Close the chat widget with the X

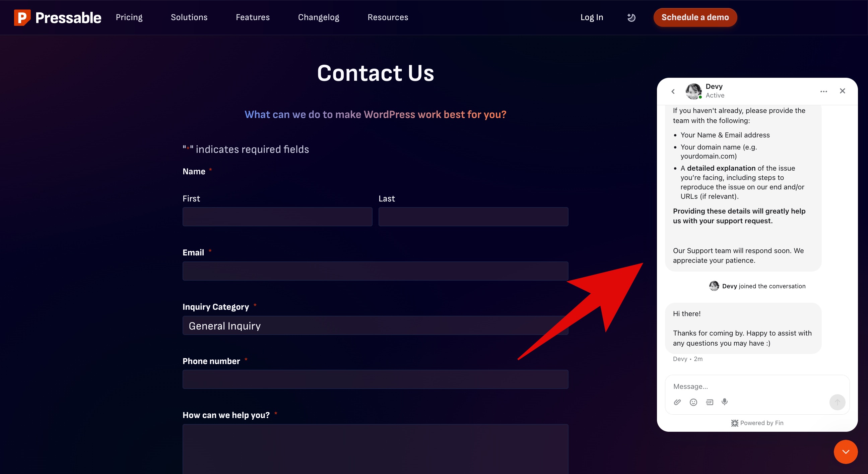pyautogui.click(x=843, y=91)
